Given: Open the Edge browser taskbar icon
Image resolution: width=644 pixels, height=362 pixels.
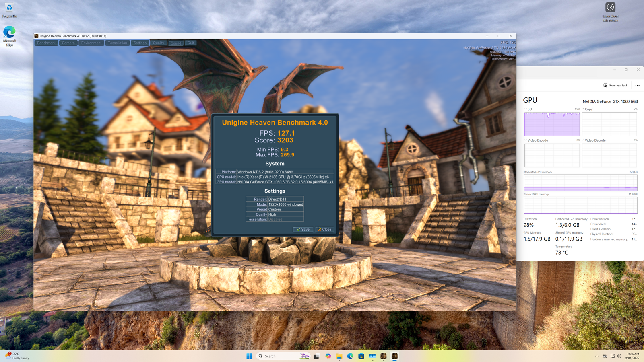Looking at the screenshot, I should [350, 356].
